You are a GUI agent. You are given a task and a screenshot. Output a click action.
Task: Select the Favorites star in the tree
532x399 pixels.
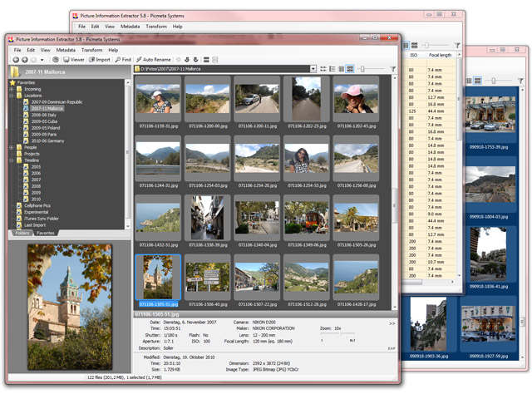pos(12,83)
